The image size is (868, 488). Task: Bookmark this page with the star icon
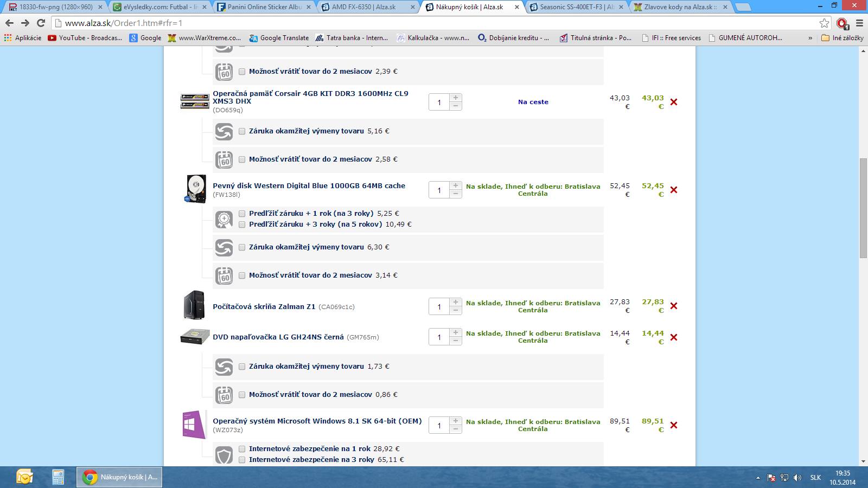coord(825,23)
